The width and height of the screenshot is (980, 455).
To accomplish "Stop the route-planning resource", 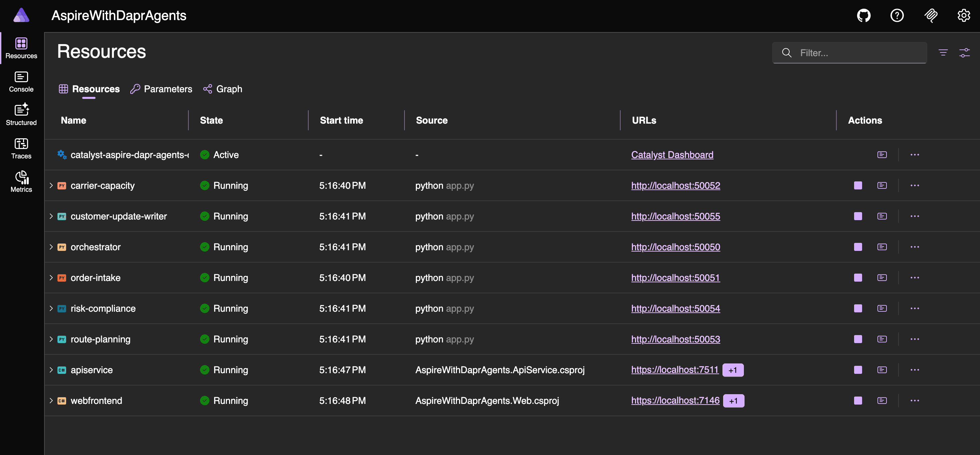I will pyautogui.click(x=858, y=339).
